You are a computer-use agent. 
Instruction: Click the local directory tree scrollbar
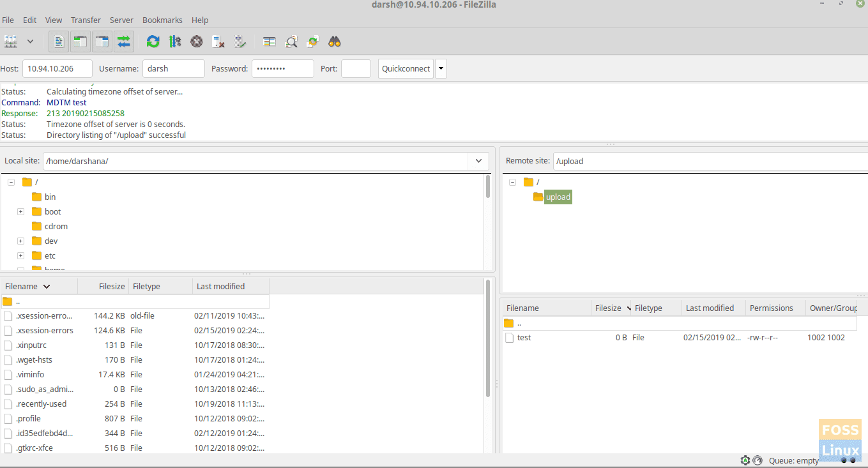(489, 186)
